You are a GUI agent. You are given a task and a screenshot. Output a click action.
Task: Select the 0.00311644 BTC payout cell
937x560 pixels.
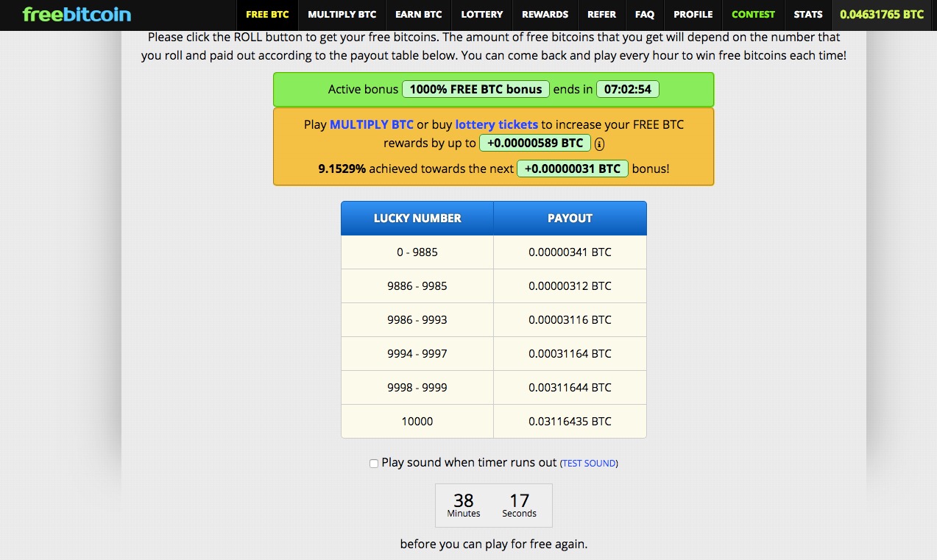point(570,388)
